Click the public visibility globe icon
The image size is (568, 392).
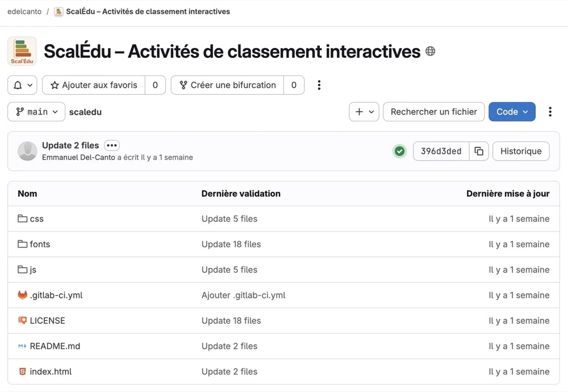tap(430, 52)
